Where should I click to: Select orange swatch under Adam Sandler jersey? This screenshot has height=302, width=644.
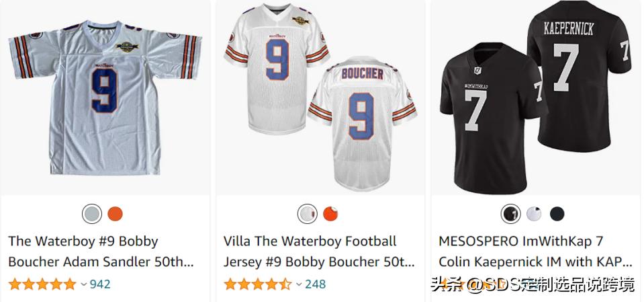pyautogui.click(x=115, y=214)
